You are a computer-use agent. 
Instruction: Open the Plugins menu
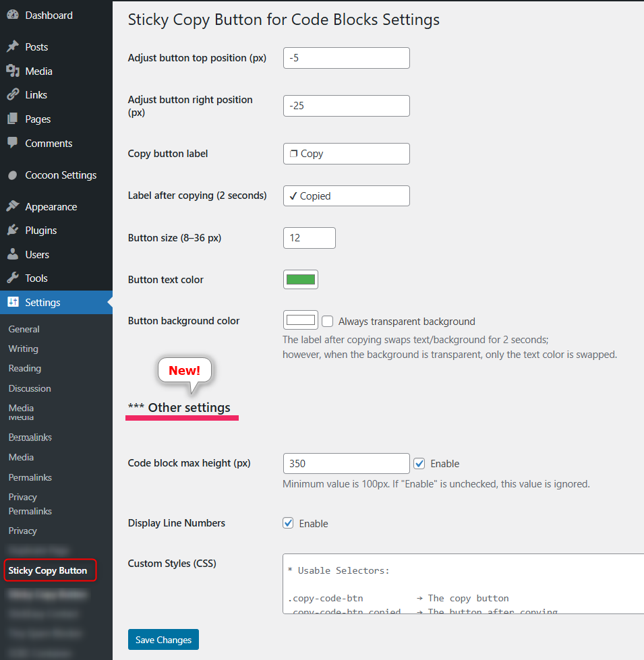(x=41, y=231)
